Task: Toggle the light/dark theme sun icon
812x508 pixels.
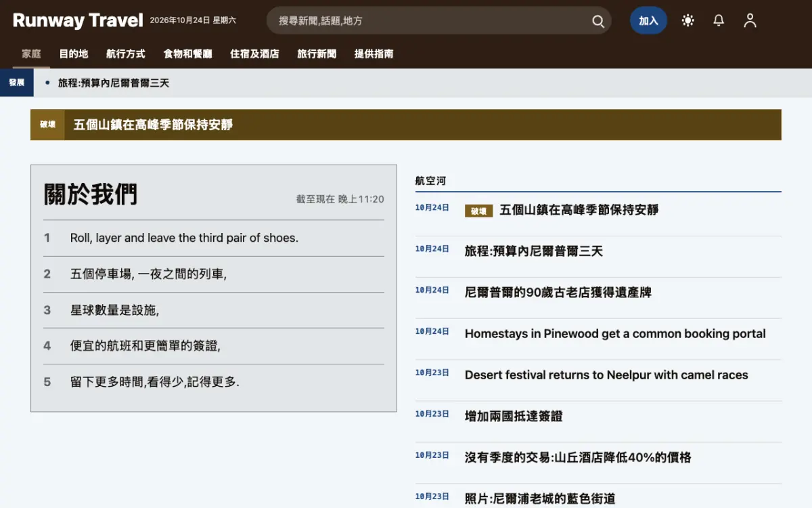Action: click(x=688, y=20)
